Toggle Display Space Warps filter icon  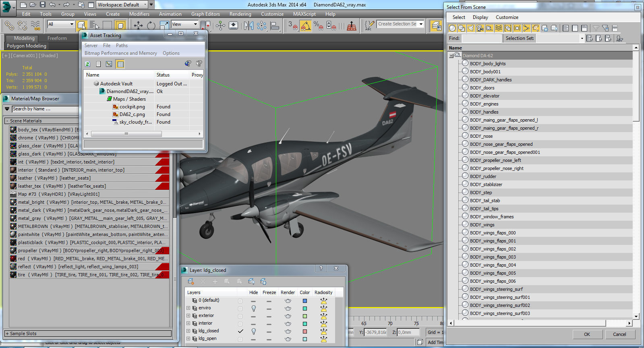(x=499, y=28)
